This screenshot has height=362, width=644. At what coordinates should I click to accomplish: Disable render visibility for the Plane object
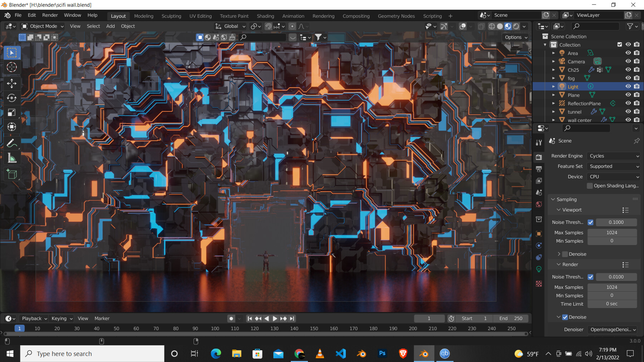[x=636, y=94]
